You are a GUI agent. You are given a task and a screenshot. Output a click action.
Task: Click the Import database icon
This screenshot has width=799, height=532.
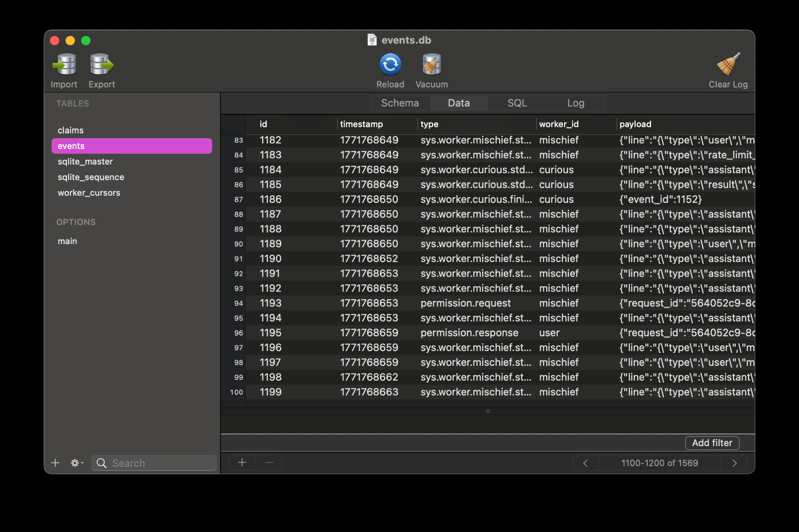click(x=64, y=65)
